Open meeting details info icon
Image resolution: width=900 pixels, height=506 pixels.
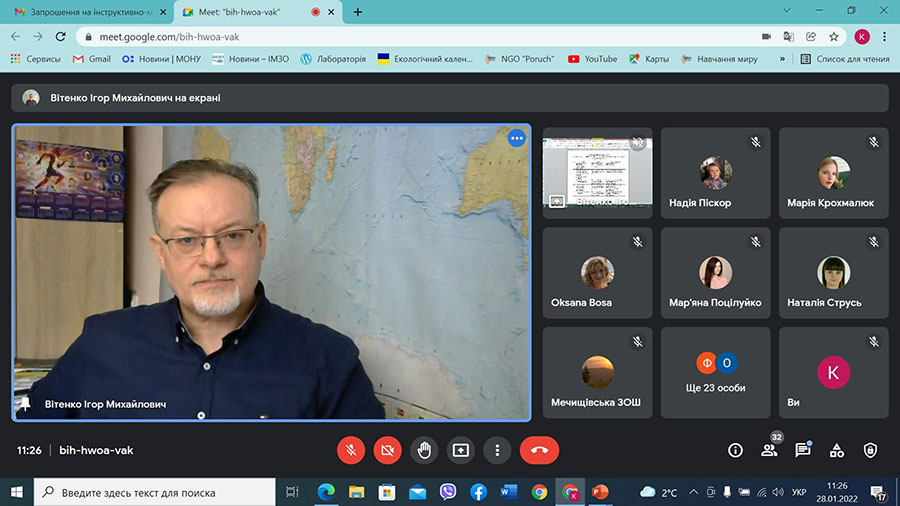735,450
